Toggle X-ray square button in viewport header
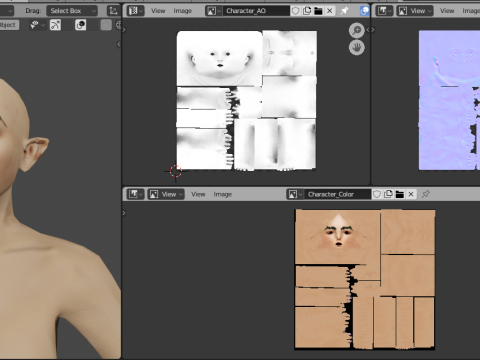The height and width of the screenshot is (360, 480). coord(106,25)
